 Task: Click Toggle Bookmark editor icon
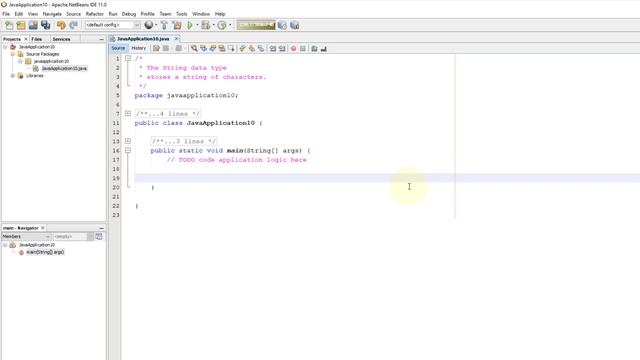click(261, 49)
